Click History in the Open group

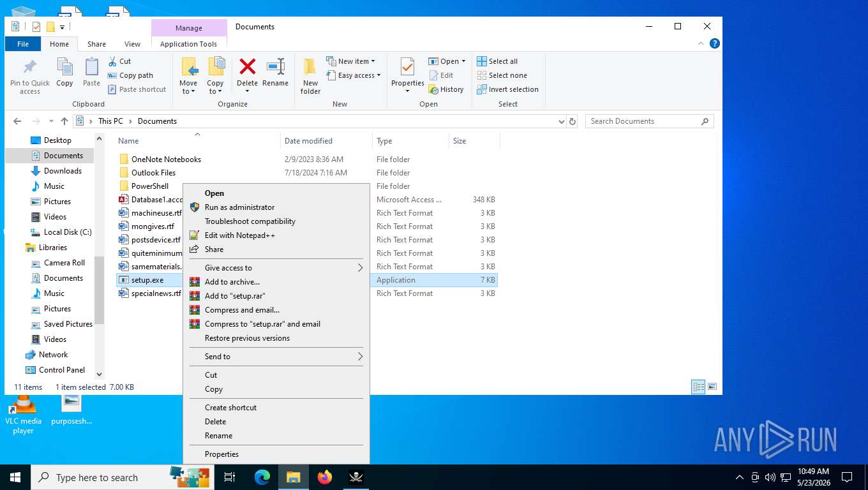(446, 89)
